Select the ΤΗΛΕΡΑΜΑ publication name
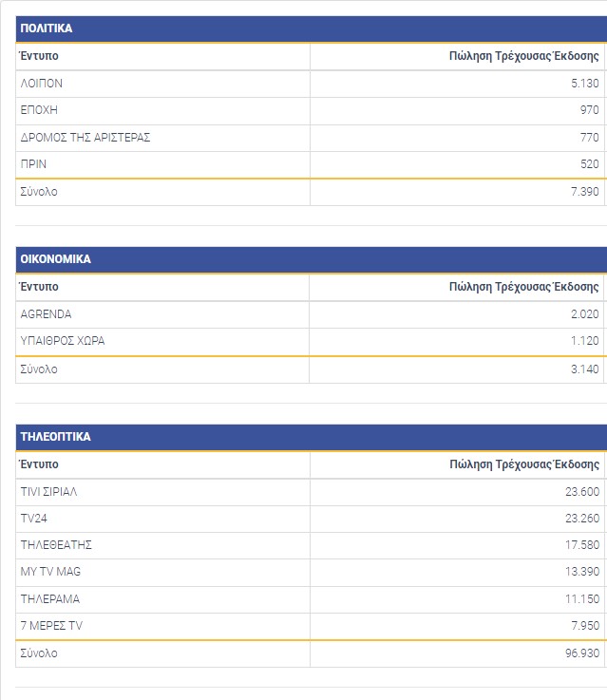607x700 pixels. point(50,599)
